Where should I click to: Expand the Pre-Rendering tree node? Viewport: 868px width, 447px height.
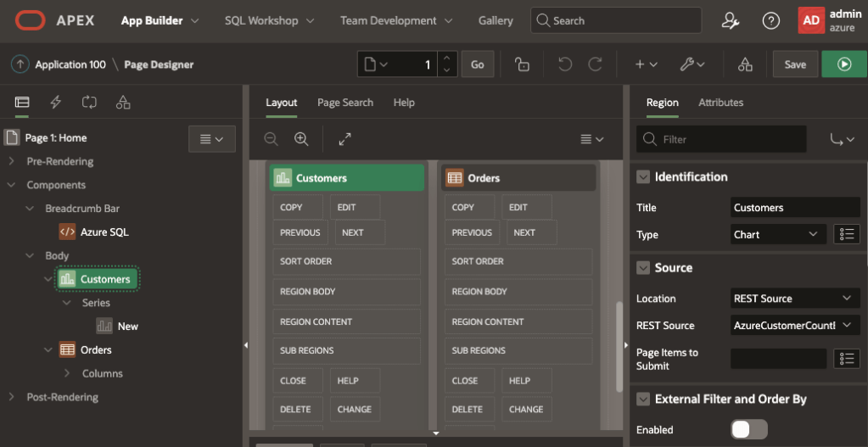11,161
